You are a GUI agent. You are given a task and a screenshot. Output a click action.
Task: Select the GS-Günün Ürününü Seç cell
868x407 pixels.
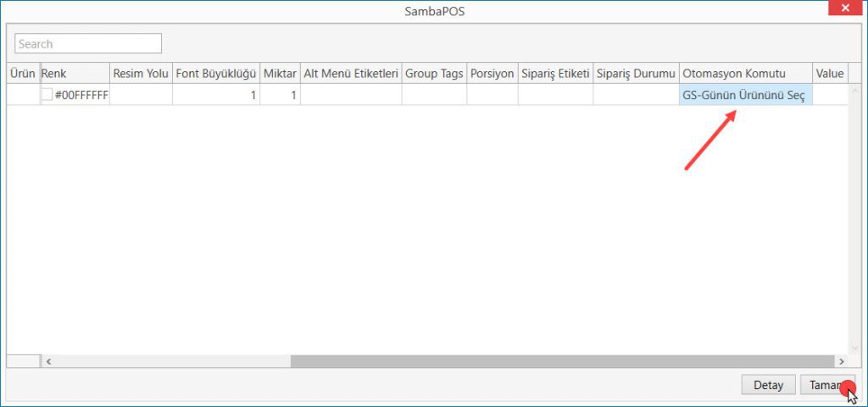tap(745, 95)
